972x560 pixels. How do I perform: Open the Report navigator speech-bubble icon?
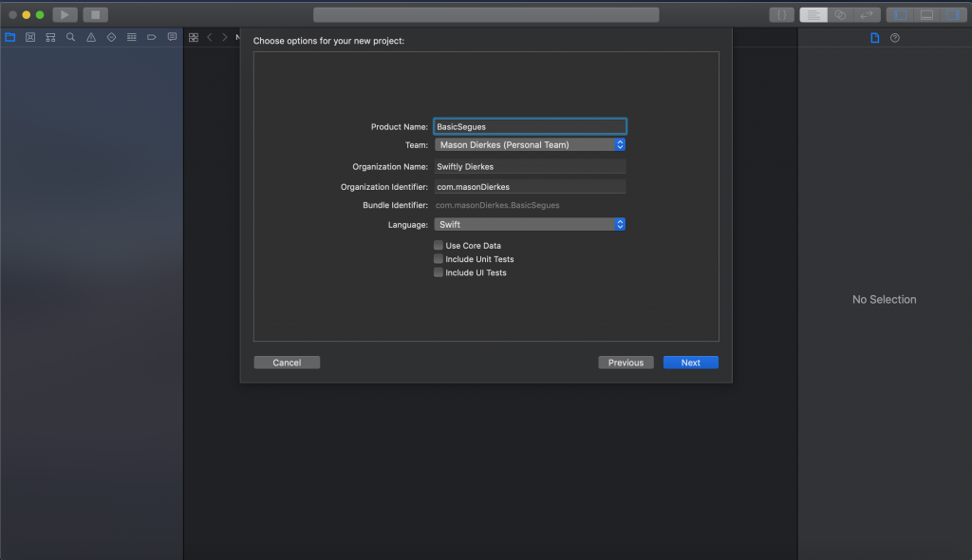coord(172,37)
